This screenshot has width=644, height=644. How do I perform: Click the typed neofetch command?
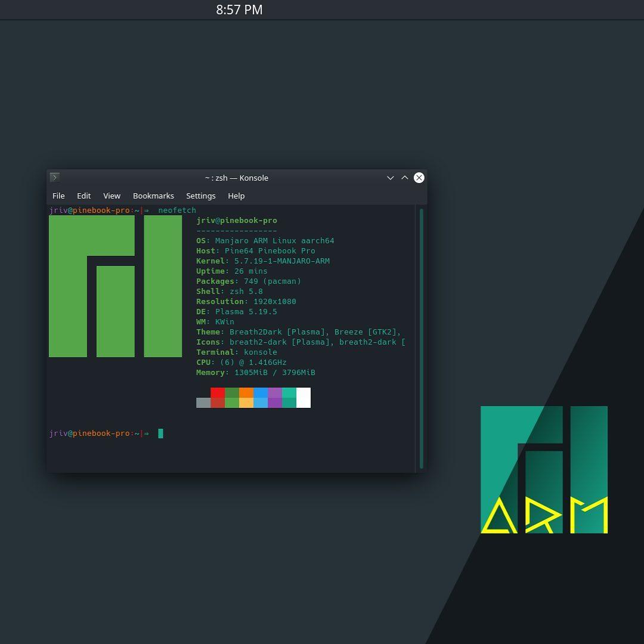point(177,210)
